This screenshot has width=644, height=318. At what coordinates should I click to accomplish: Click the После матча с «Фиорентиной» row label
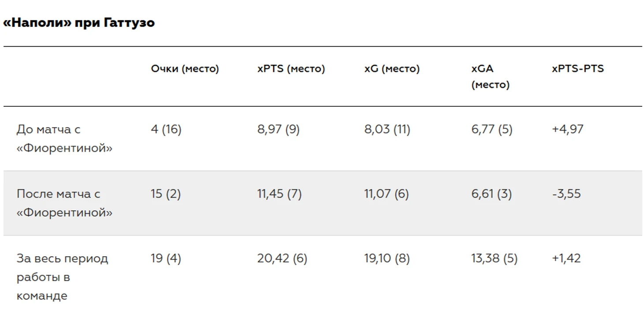tap(64, 203)
